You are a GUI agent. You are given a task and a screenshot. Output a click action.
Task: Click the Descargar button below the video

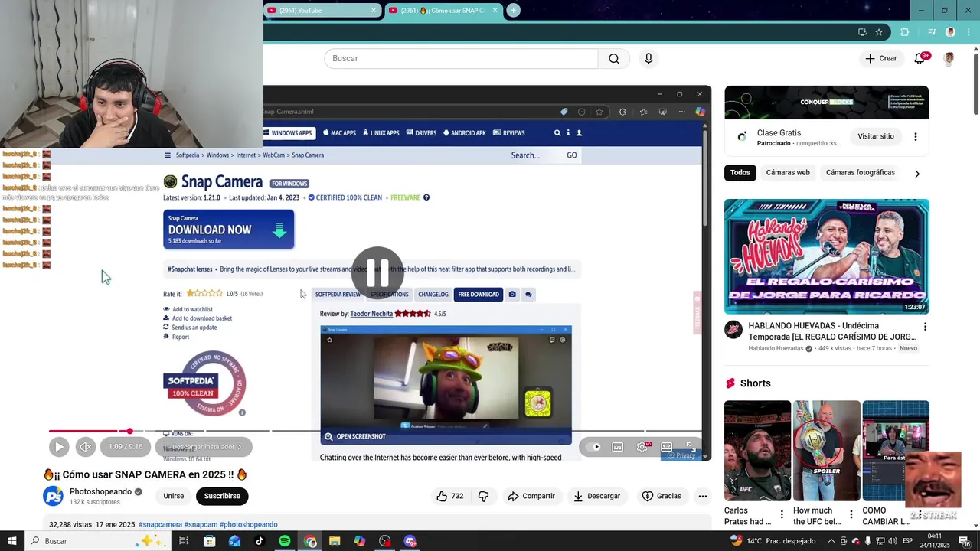click(596, 496)
